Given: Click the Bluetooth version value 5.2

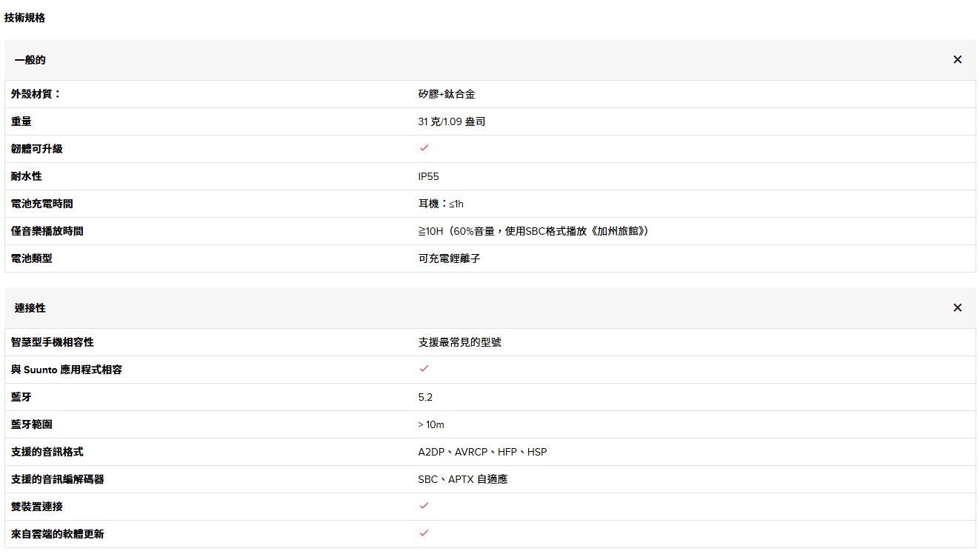Looking at the screenshot, I should pos(425,397).
